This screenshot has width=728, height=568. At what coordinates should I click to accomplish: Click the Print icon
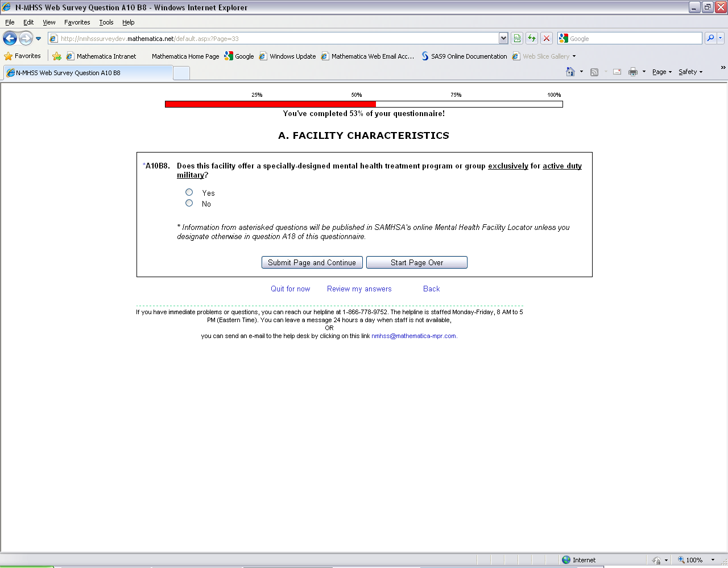(633, 72)
